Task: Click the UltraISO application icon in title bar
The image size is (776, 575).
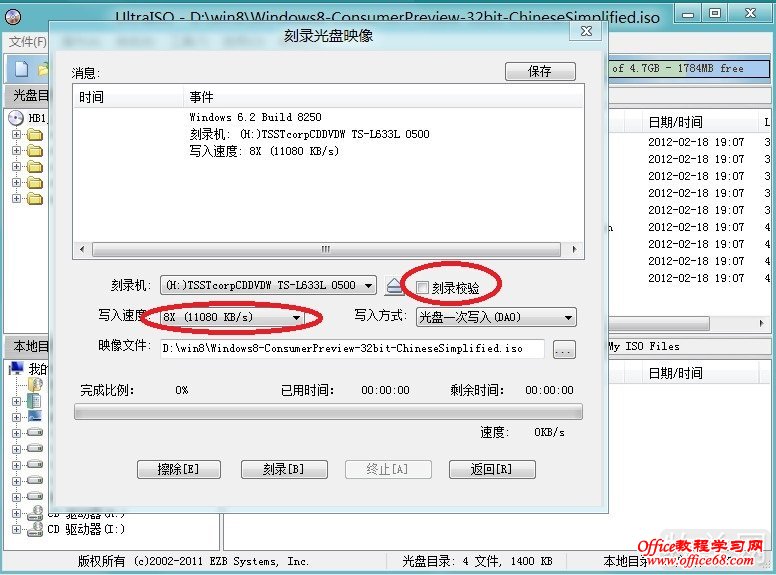Action: tap(13, 17)
